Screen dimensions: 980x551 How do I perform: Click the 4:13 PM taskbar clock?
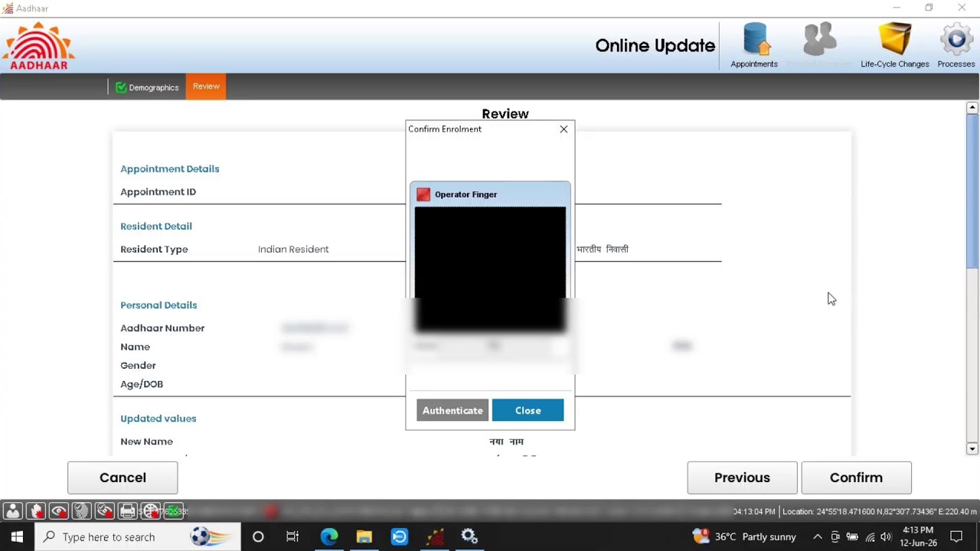(x=919, y=536)
